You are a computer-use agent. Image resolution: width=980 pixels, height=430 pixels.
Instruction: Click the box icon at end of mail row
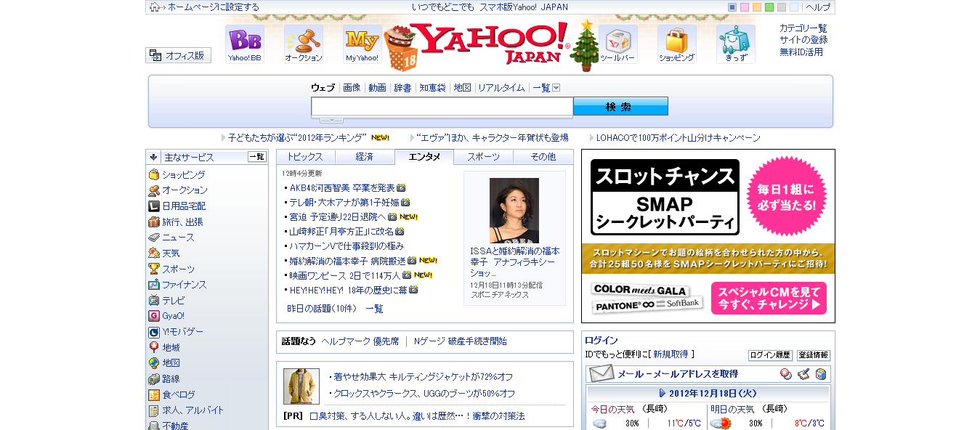[821, 374]
